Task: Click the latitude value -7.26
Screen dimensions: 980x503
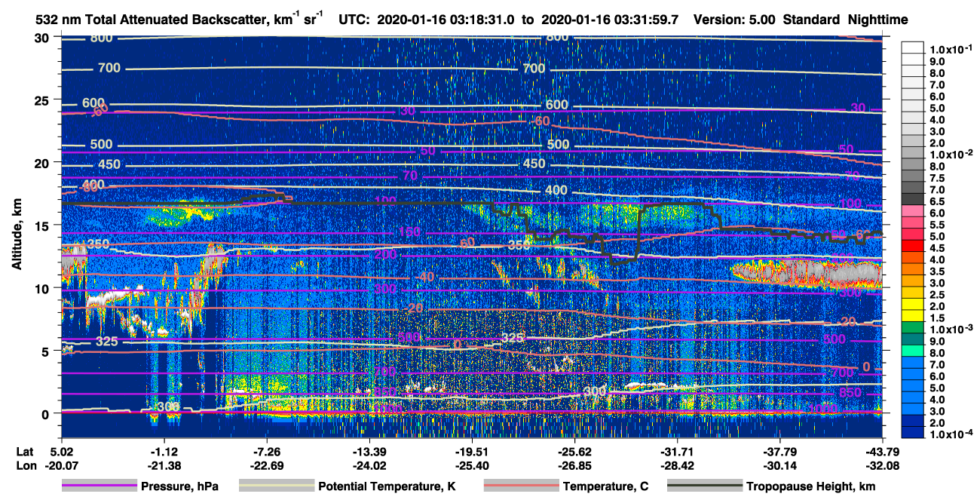Action: pos(266,451)
